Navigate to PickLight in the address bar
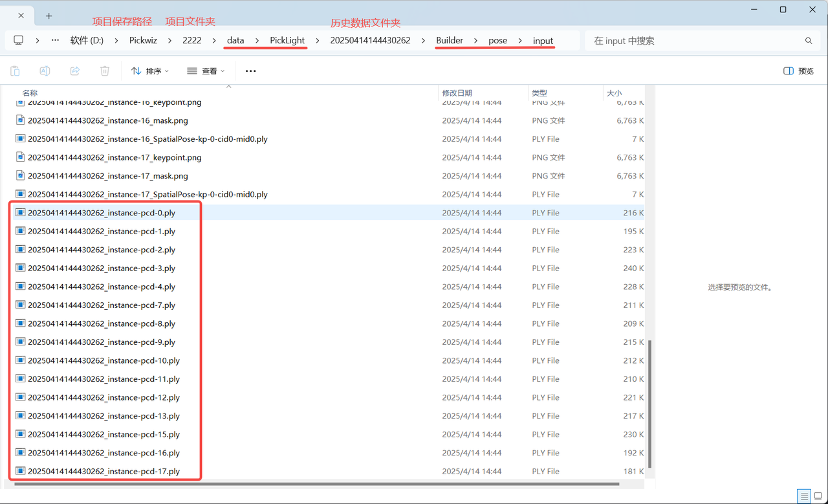This screenshot has width=828, height=504. pos(287,40)
